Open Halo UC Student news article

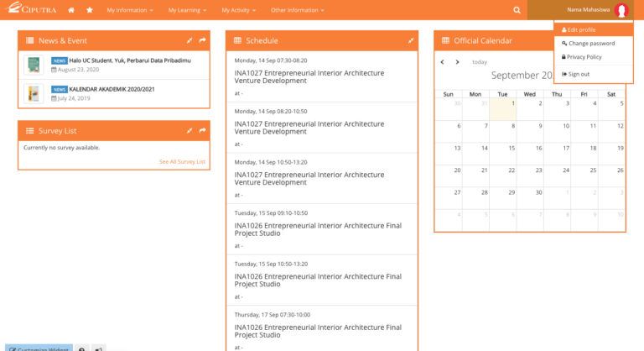[x=130, y=60]
